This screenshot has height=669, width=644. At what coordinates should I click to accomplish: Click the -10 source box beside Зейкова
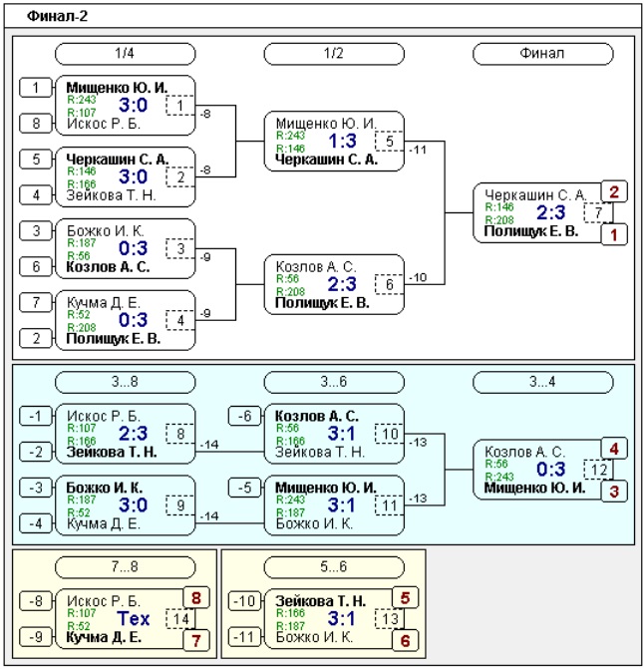coord(245,601)
